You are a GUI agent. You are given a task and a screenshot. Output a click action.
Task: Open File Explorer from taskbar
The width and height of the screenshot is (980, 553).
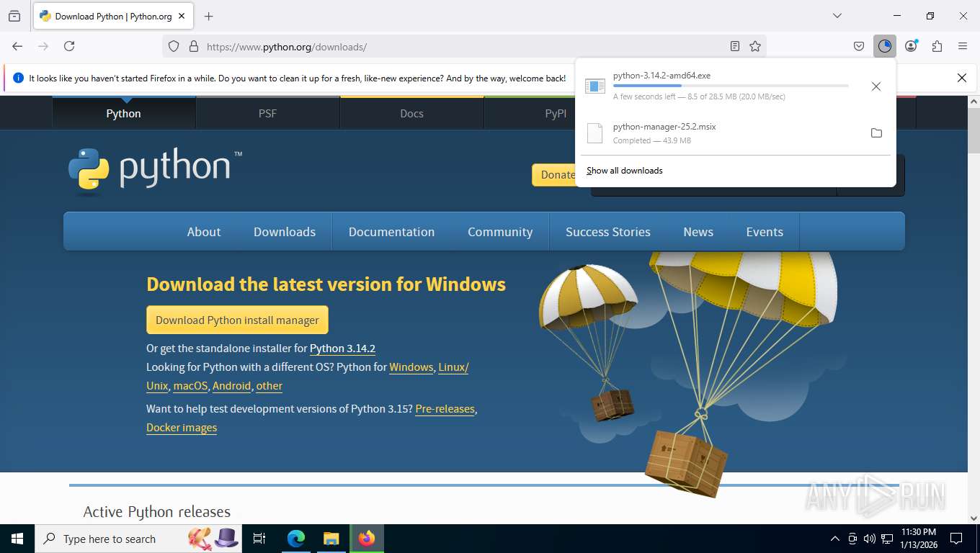tap(331, 539)
